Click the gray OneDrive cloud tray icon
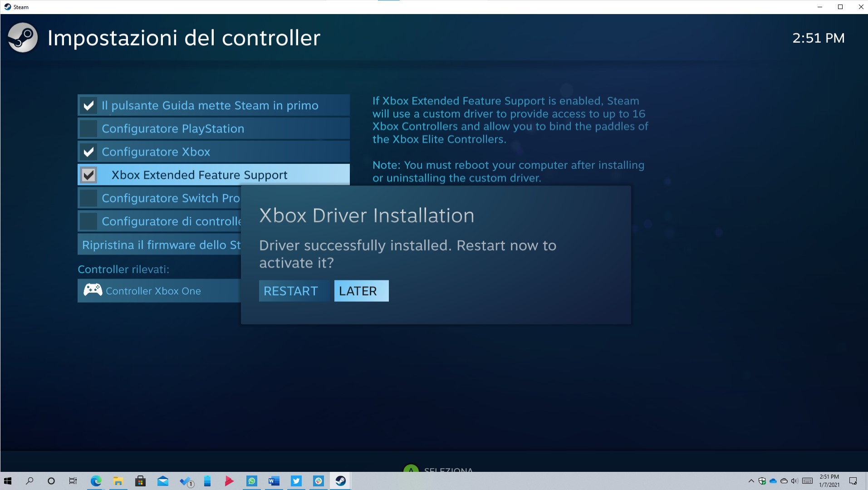Image resolution: width=868 pixels, height=490 pixels. pyautogui.click(x=784, y=481)
